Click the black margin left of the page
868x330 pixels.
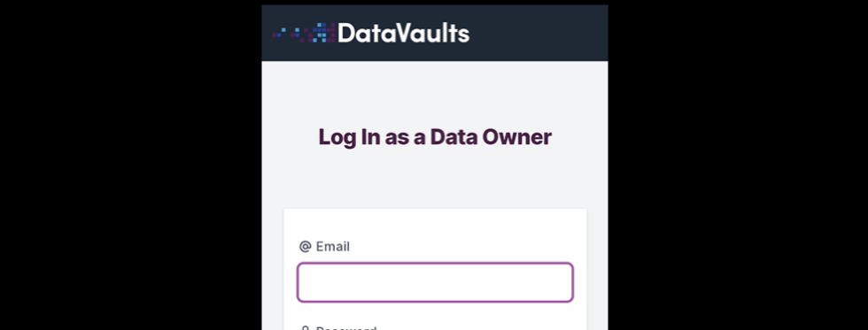(x=131, y=165)
